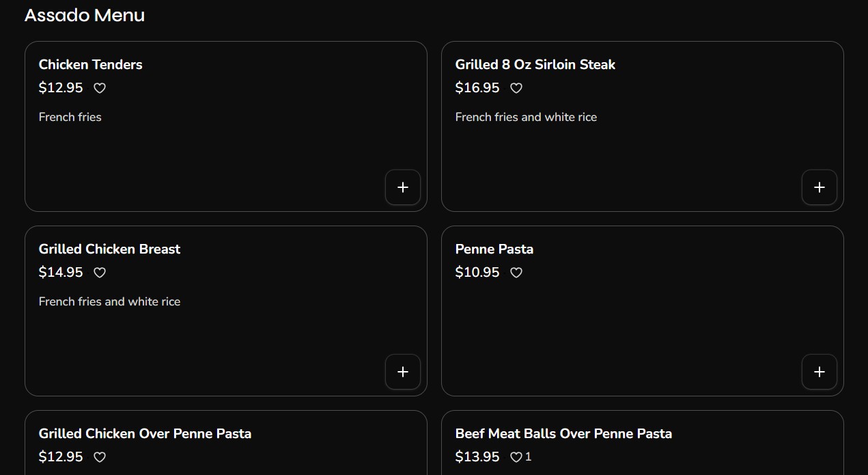Select the Grilled Chicken Breast title
Screen dimensions: 868x475
coord(109,249)
